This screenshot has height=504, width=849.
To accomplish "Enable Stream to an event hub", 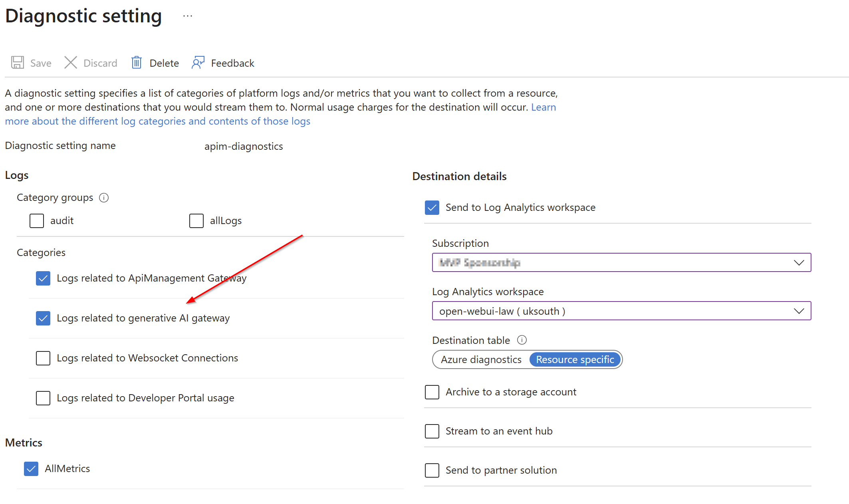I will (x=432, y=431).
